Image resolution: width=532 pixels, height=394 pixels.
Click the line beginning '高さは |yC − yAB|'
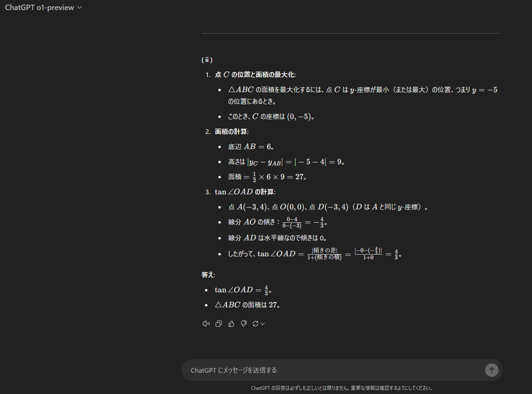[286, 162]
